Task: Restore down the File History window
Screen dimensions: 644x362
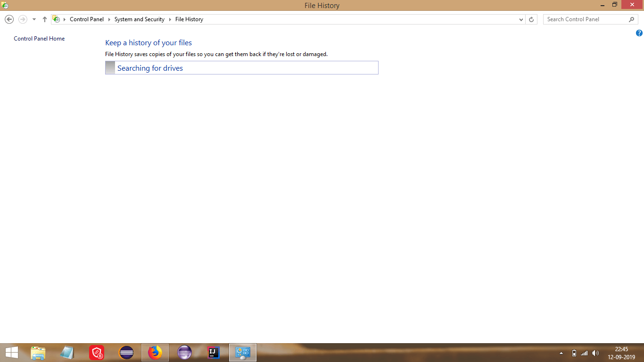Action: click(x=615, y=5)
